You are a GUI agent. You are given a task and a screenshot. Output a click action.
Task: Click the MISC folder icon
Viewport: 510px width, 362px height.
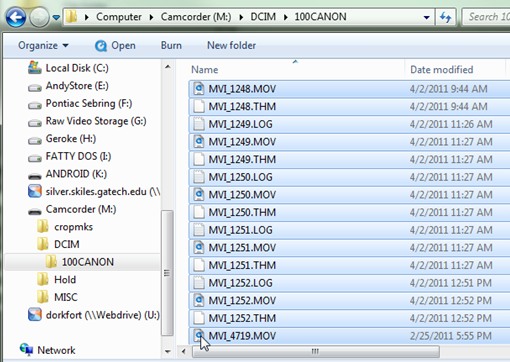(x=43, y=297)
